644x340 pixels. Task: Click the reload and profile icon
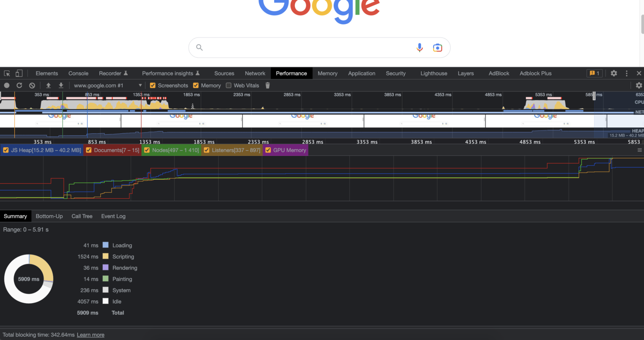(x=19, y=86)
